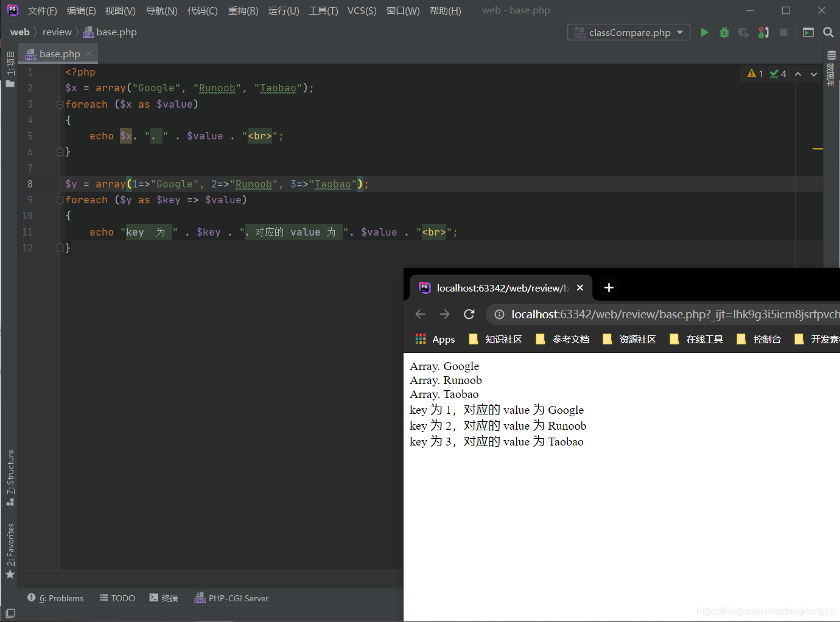The width and height of the screenshot is (840, 622).
Task: Open the 重构(R) menu
Action: click(243, 11)
